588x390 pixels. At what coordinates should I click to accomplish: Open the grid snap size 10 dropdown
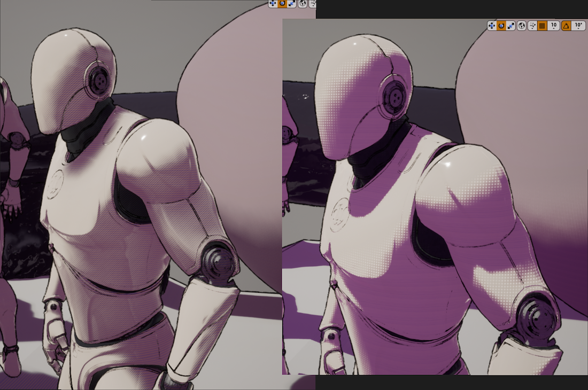point(554,26)
